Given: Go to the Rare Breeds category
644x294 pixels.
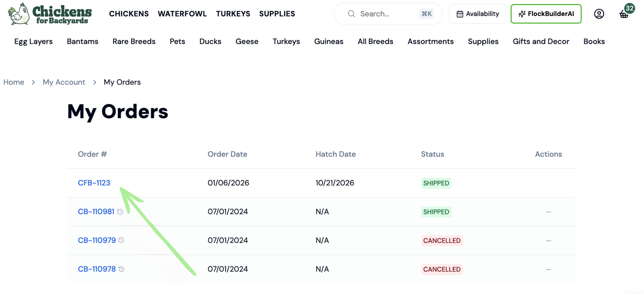Looking at the screenshot, I should point(134,41).
